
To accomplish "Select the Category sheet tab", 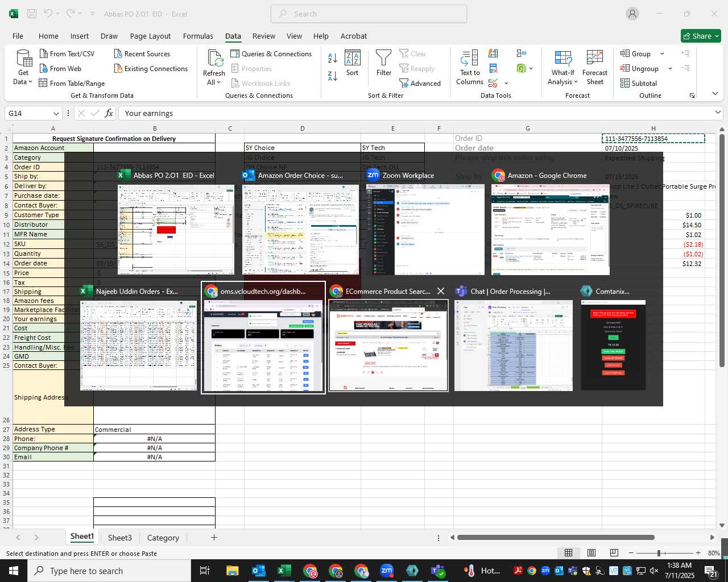I will click(163, 538).
